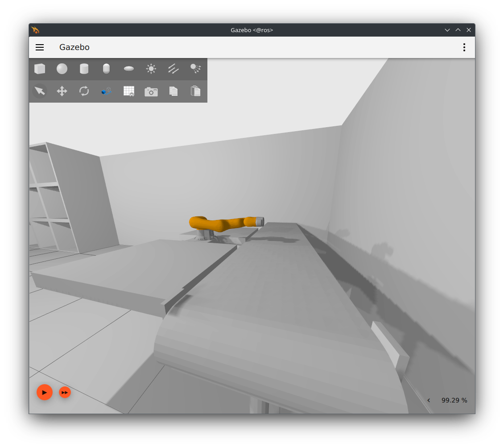Paste the copied entity
Viewport: 504px width, 448px height.
pyautogui.click(x=195, y=91)
